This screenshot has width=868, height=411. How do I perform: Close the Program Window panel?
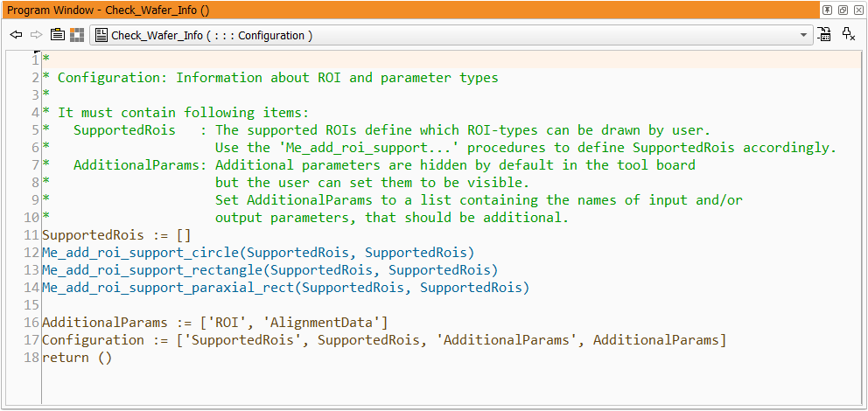(x=857, y=10)
